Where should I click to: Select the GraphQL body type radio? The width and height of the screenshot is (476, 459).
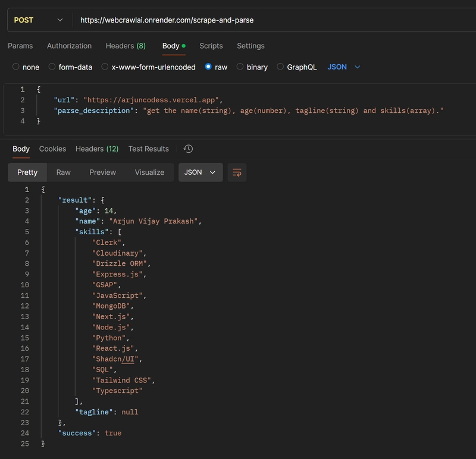[280, 67]
